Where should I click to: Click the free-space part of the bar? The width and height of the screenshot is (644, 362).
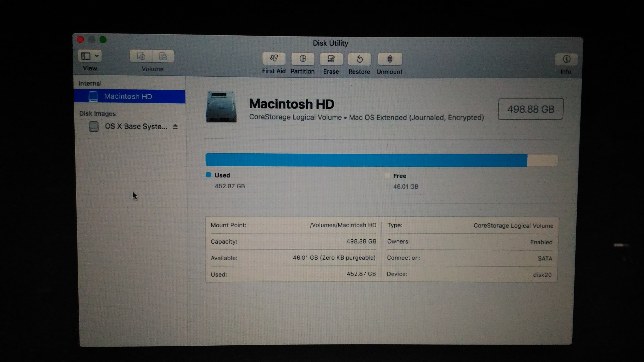[x=542, y=160]
